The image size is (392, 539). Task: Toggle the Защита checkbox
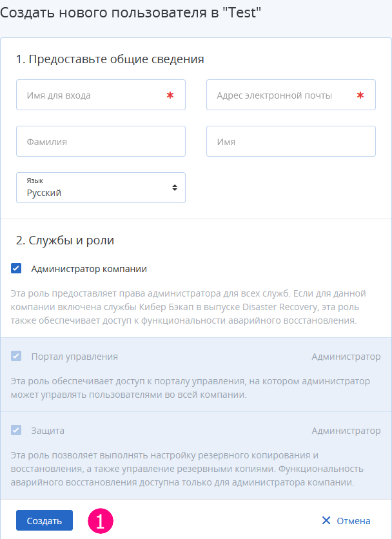16,429
